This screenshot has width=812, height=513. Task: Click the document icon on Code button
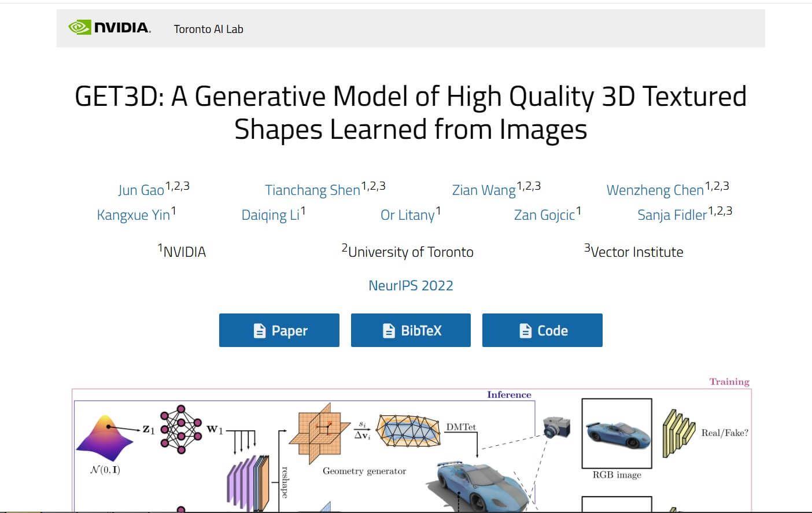pos(525,331)
